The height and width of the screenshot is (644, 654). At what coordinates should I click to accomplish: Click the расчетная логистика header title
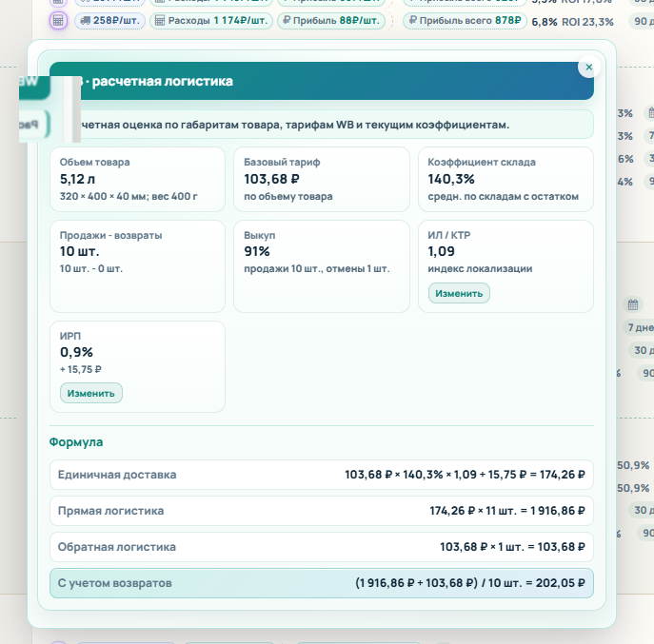tap(162, 81)
